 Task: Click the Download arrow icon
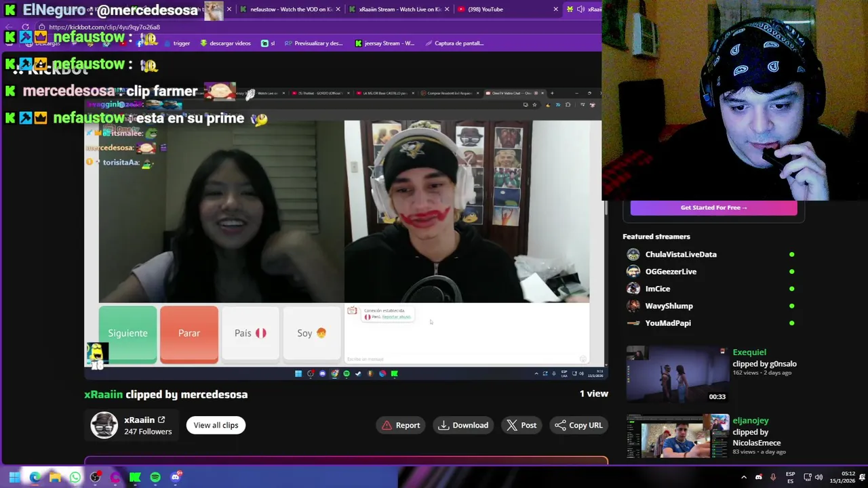[443, 425]
